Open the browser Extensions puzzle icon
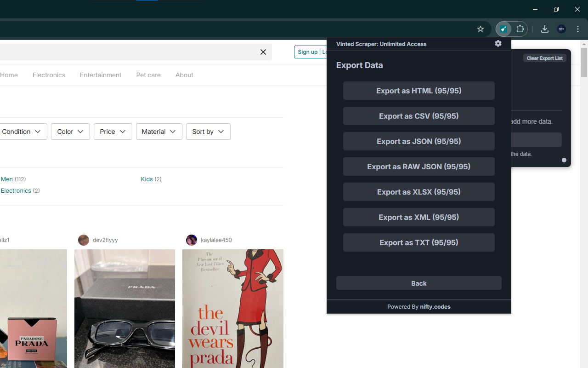Image resolution: width=588 pixels, height=368 pixels. coord(520,29)
